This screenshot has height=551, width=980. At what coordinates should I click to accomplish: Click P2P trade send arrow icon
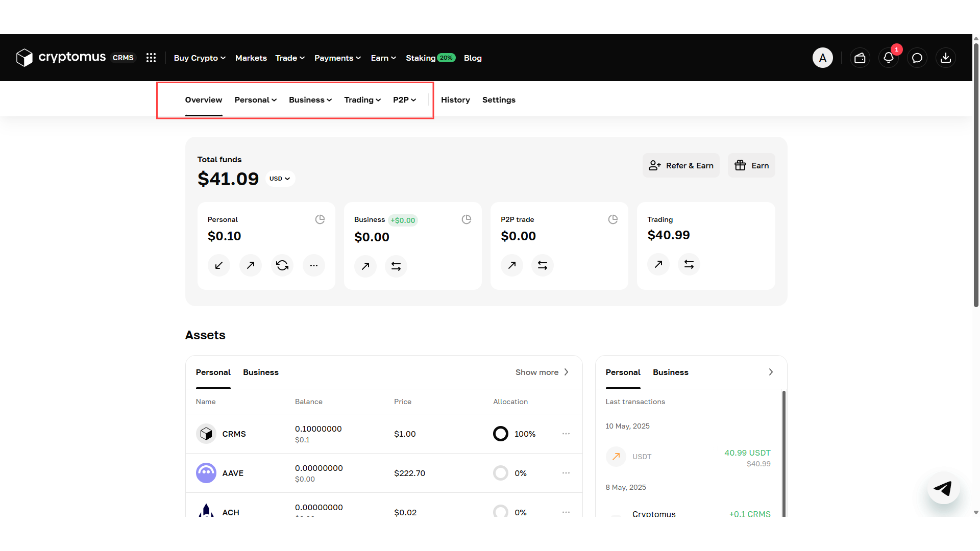pyautogui.click(x=512, y=265)
